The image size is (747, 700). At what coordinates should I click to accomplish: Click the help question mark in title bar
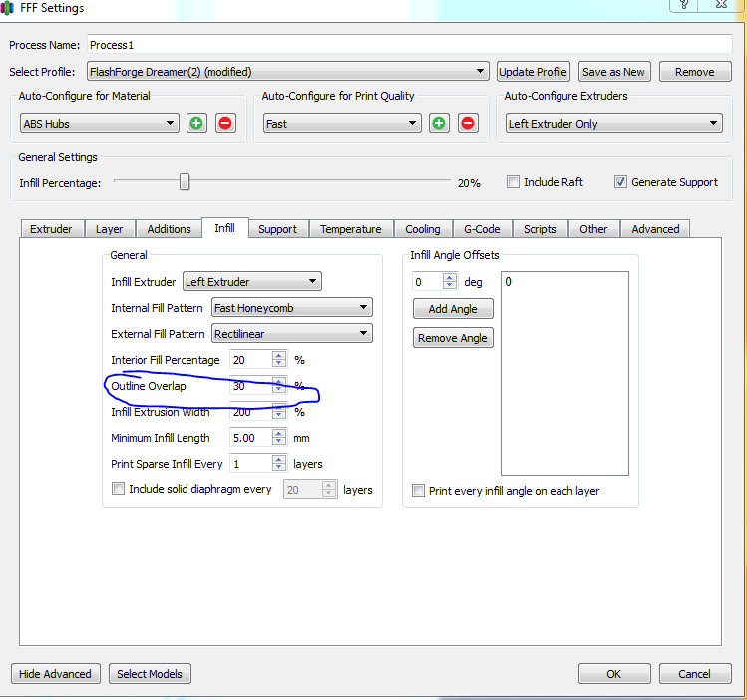(685, 6)
